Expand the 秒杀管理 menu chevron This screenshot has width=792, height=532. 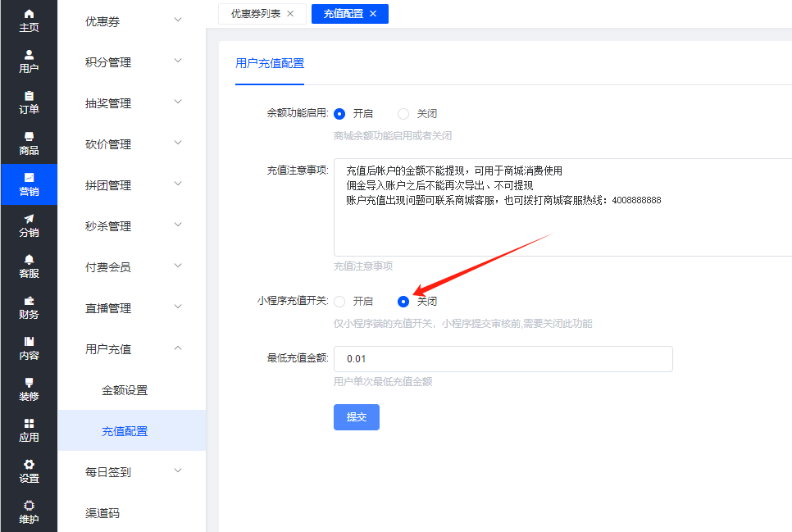[178, 225]
